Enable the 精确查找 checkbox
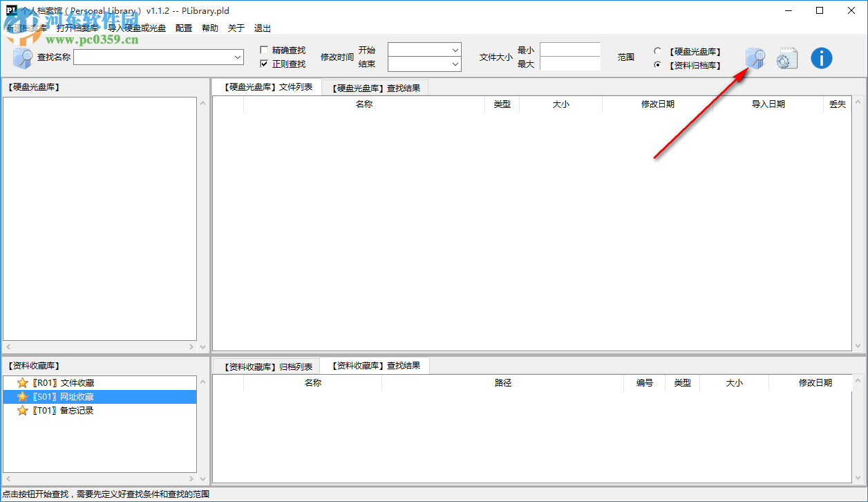 pos(263,49)
